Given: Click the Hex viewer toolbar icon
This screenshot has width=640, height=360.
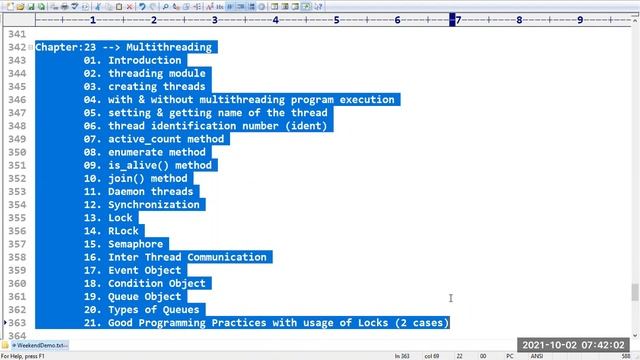Looking at the screenshot, I should [220, 7].
